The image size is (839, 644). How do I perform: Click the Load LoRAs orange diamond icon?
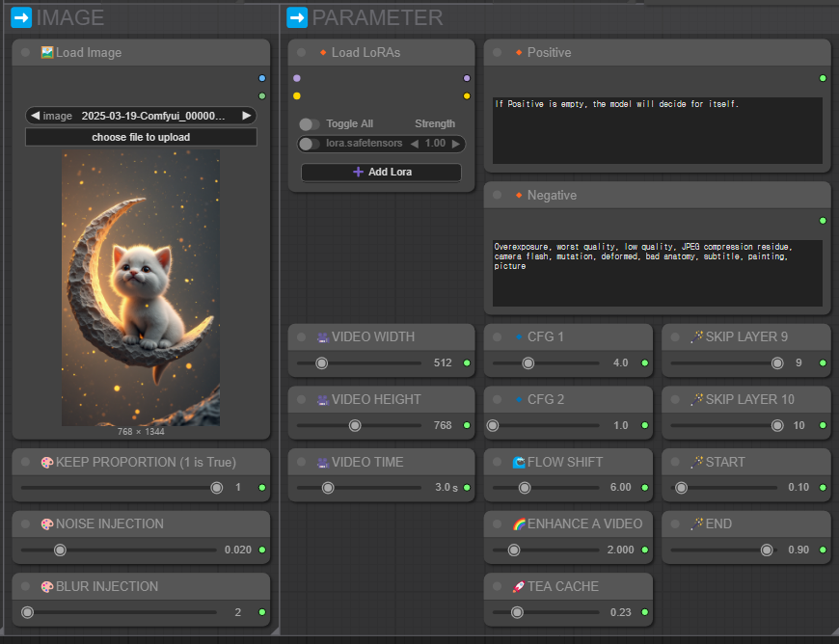[x=323, y=52]
